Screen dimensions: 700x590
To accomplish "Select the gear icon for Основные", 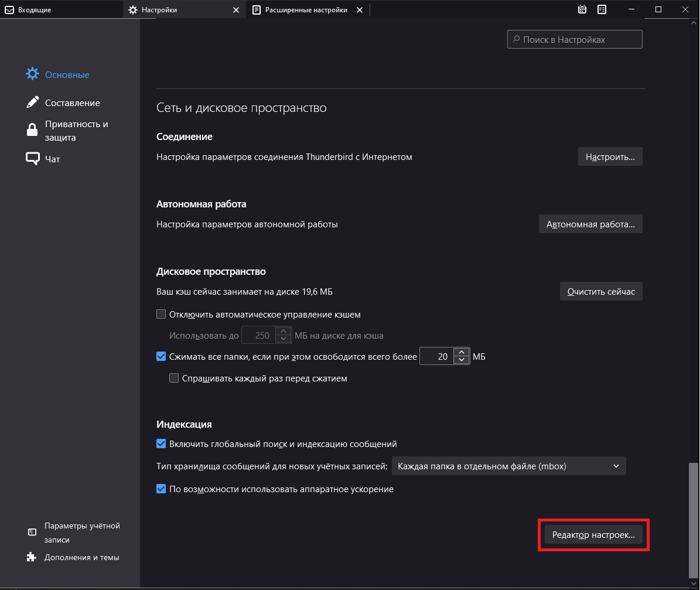I will (33, 74).
